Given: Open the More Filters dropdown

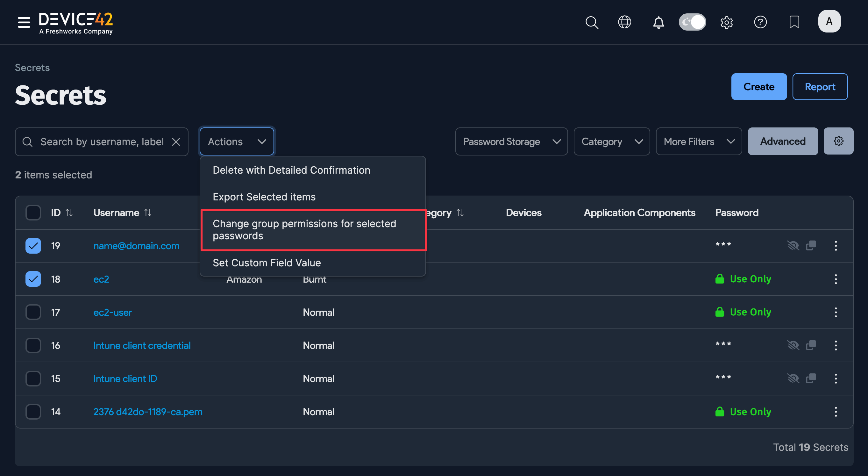Looking at the screenshot, I should pyautogui.click(x=699, y=141).
